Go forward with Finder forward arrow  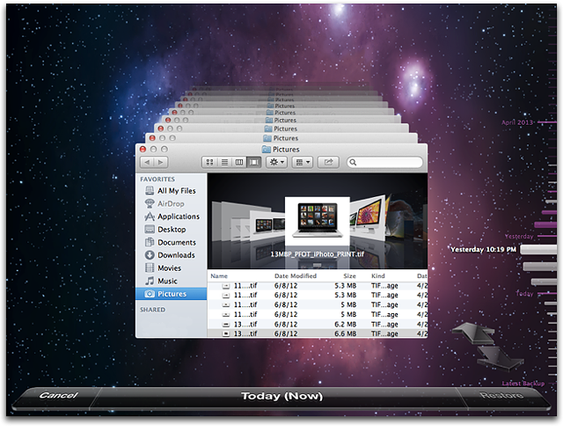(161, 162)
